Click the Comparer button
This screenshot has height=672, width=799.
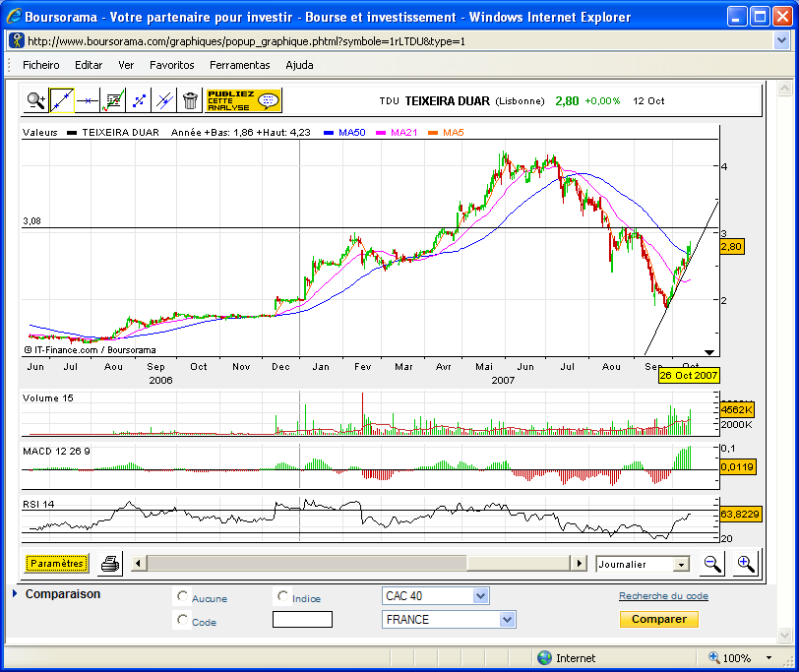pos(658,619)
